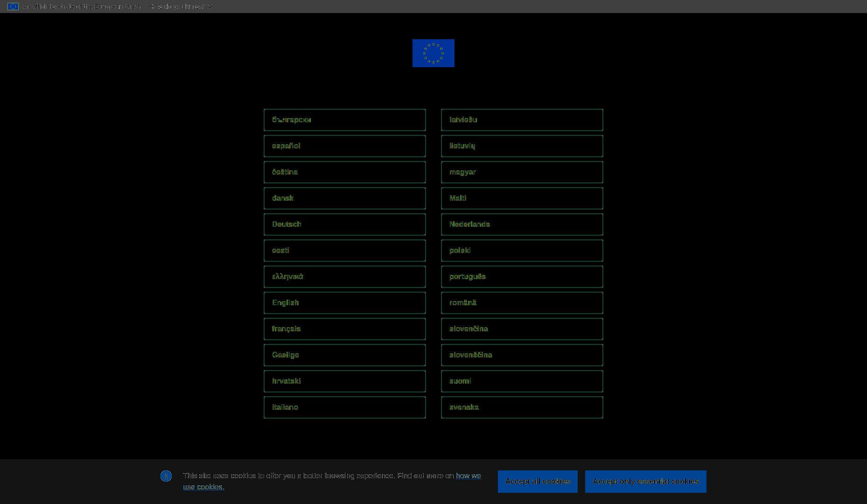867x504 pixels.
Task: Choose français language option
Action: tap(345, 329)
